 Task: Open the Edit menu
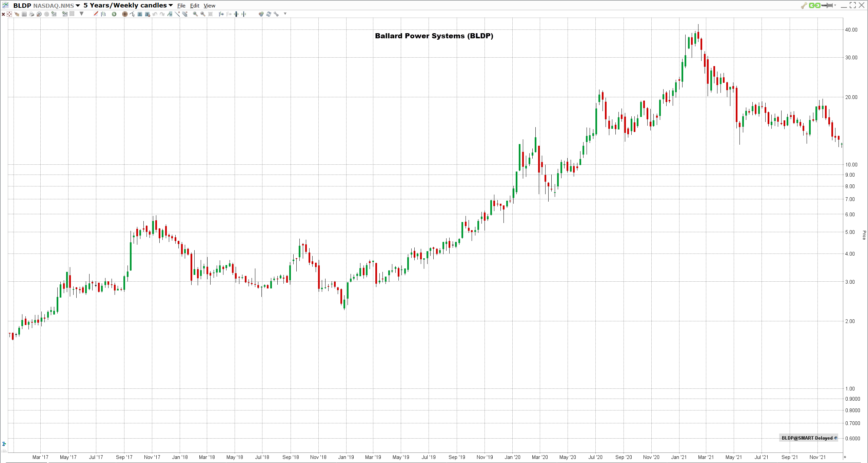click(195, 6)
